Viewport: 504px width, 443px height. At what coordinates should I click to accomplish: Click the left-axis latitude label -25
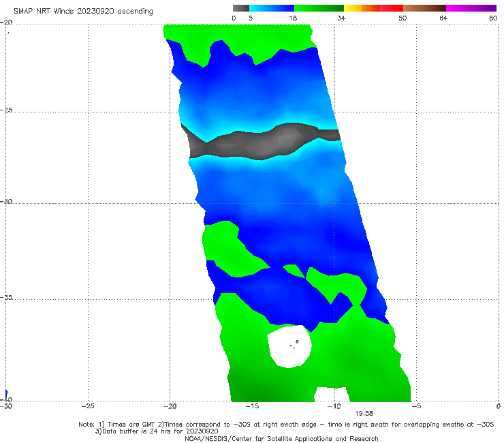click(7, 110)
